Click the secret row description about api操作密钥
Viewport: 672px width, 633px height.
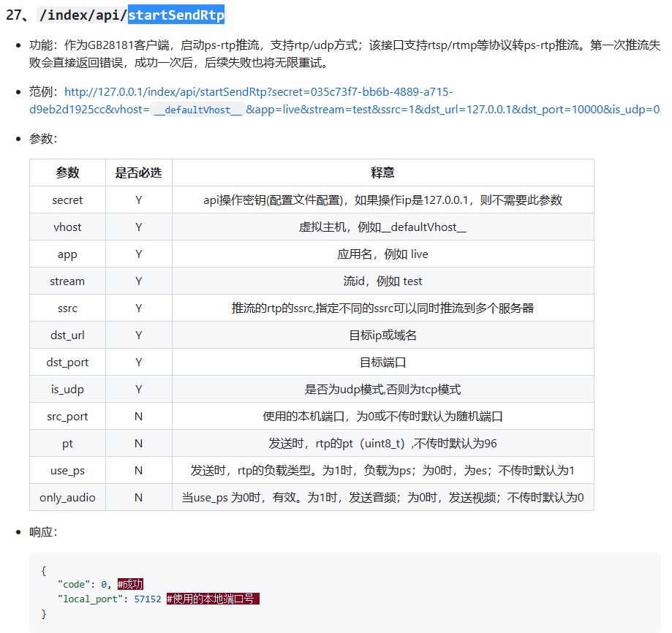pyautogui.click(x=382, y=200)
